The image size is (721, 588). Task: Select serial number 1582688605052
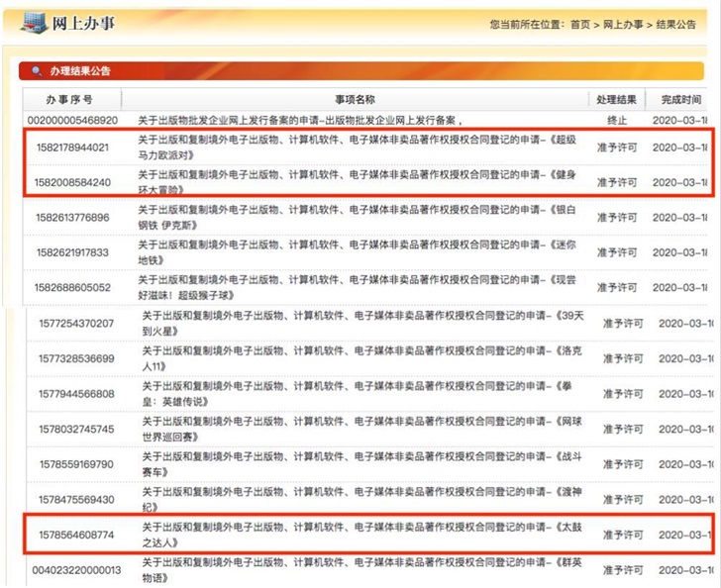click(72, 287)
